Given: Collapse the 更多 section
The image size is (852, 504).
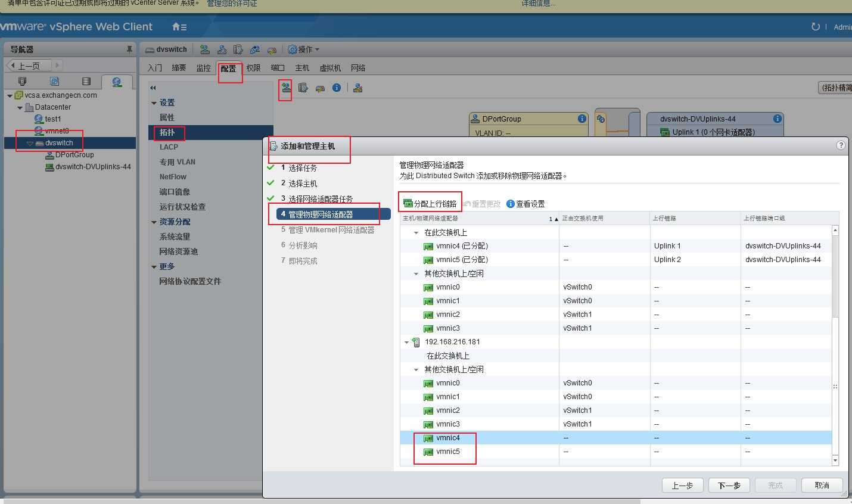Looking at the screenshot, I should coord(154,267).
